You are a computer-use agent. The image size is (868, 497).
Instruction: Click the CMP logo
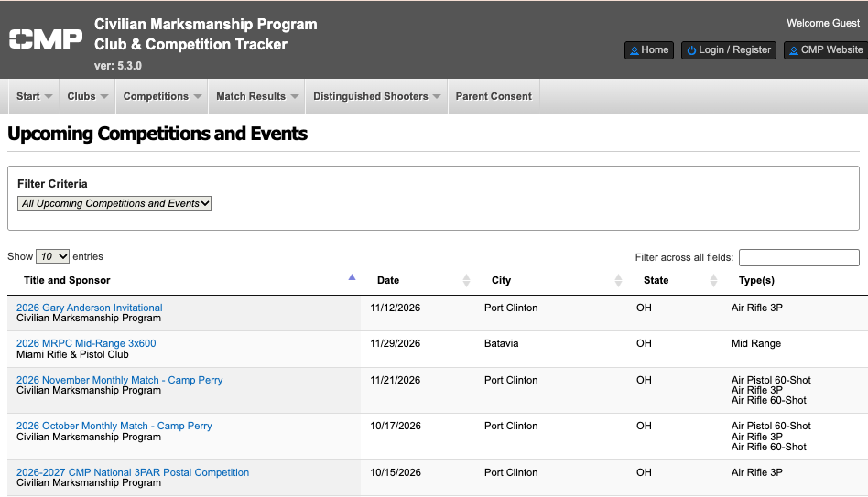coord(46,38)
